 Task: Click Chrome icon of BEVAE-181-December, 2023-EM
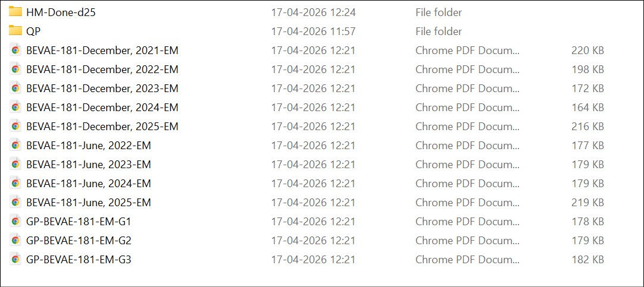click(x=15, y=88)
